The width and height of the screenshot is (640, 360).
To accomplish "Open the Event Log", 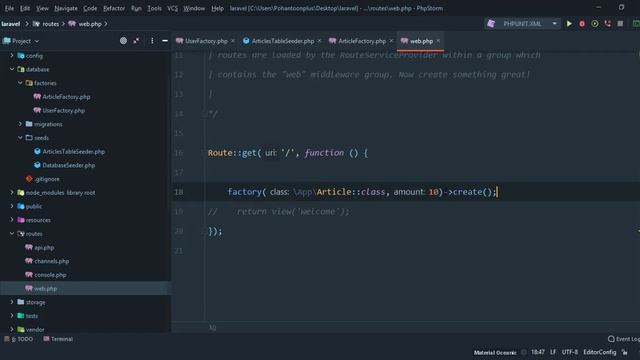I will [x=623, y=339].
